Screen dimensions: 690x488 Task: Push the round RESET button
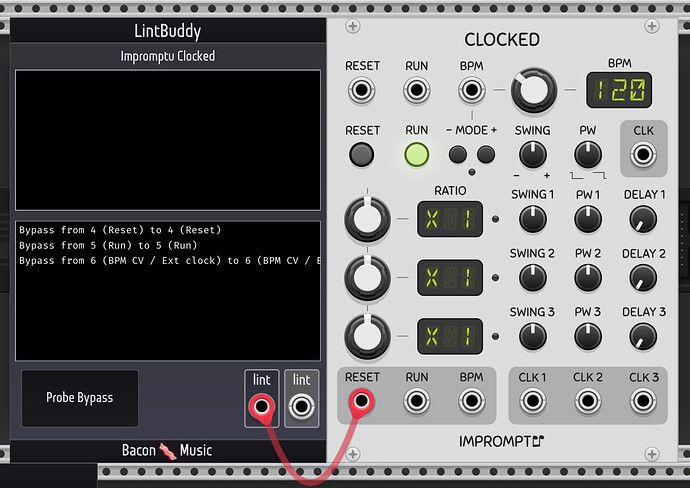361,154
